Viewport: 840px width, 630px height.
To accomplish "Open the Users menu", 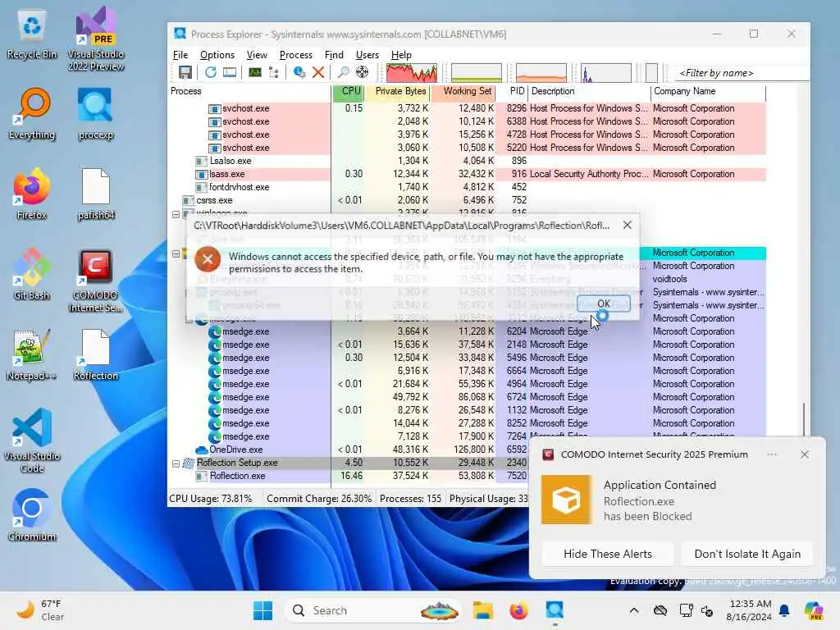I will (x=367, y=55).
